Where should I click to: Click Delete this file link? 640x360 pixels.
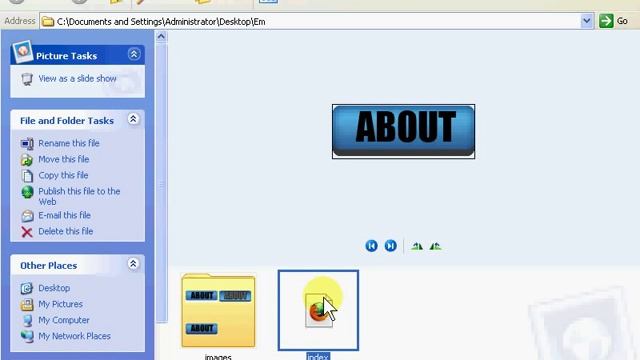[x=66, y=231]
